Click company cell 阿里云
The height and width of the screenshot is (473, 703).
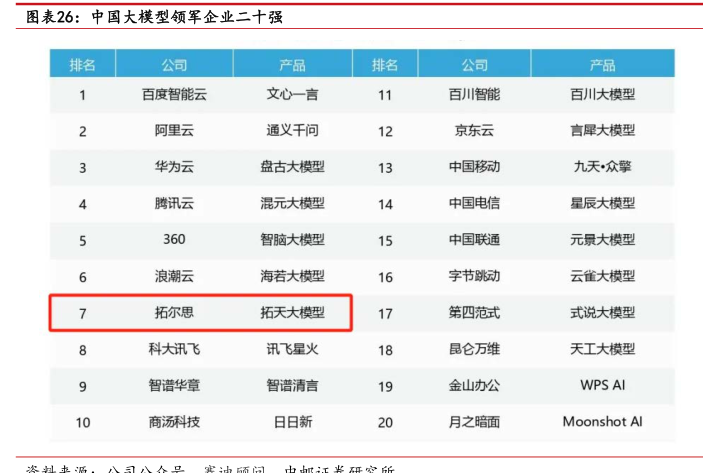(x=174, y=131)
